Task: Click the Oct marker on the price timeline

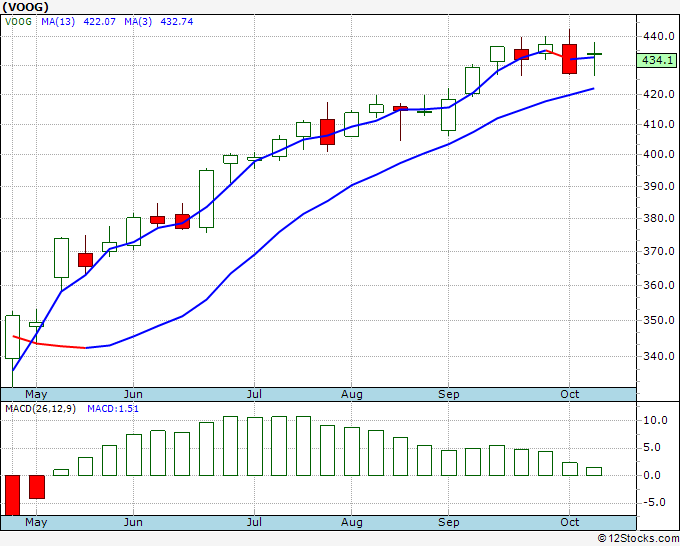Action: click(569, 394)
